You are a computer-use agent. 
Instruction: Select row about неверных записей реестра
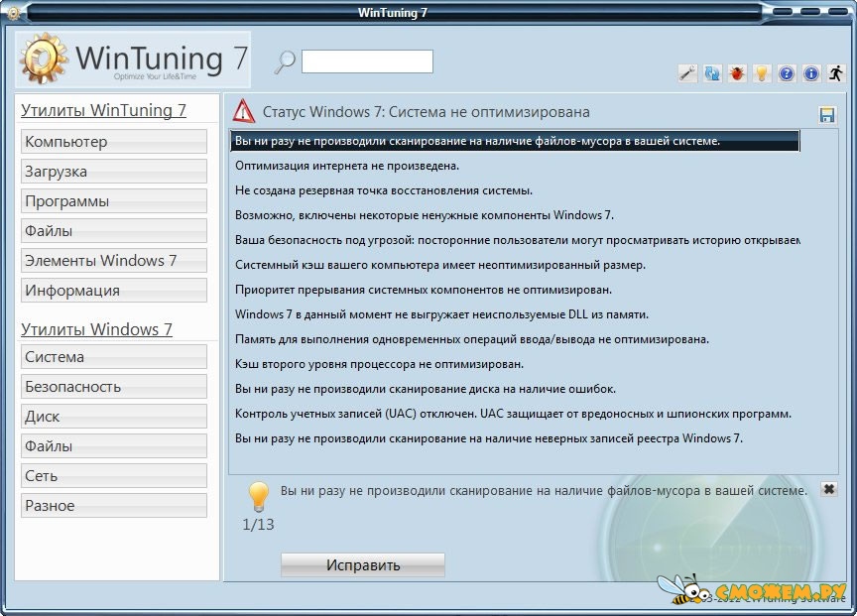[x=515, y=438]
